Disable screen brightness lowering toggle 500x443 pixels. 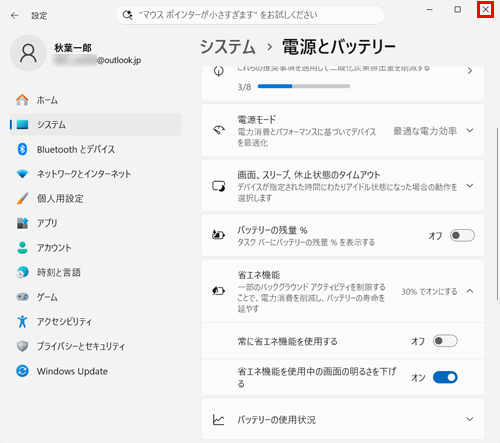(445, 377)
